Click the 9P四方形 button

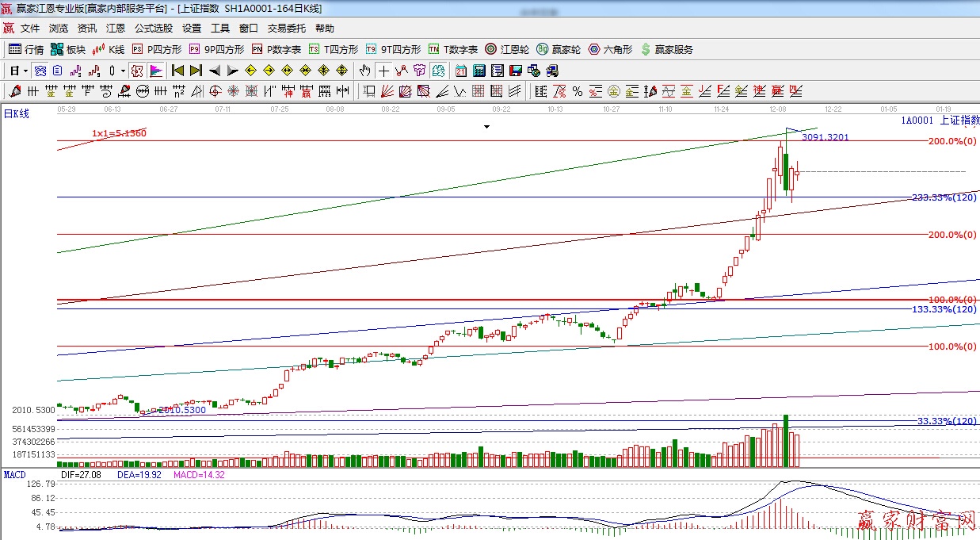[216, 49]
